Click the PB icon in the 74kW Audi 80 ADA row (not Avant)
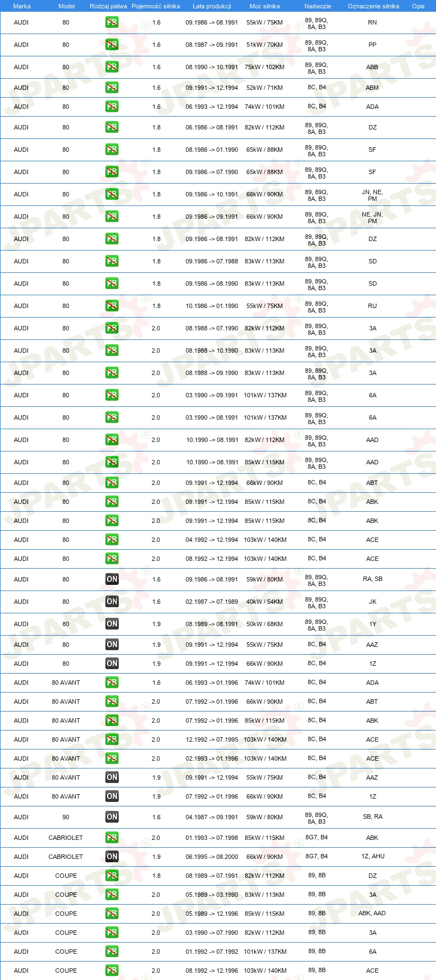436x980 pixels. tap(112, 107)
